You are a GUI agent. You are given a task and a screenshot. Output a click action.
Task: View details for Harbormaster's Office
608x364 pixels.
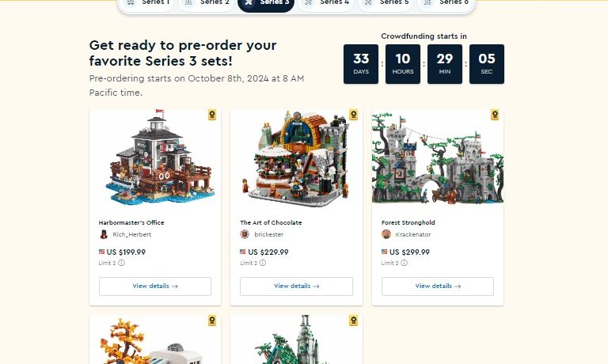point(155,286)
